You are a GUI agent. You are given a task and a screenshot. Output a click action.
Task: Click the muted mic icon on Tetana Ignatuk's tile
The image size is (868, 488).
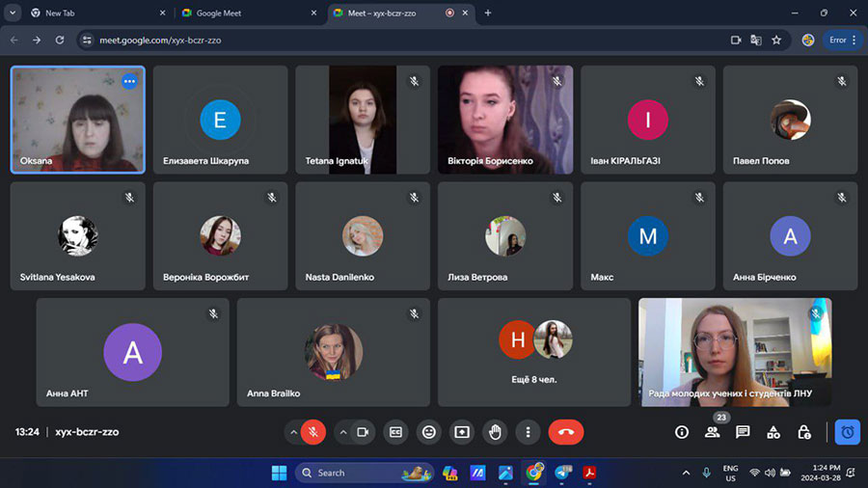(414, 81)
